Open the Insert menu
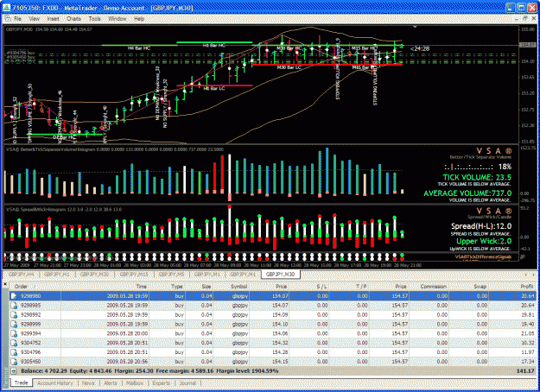Screen dimensions: 540x392 tap(53, 19)
